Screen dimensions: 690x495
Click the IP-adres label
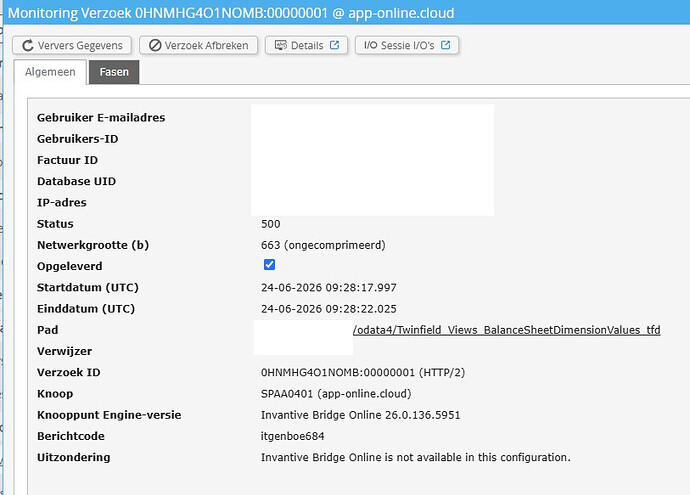(x=62, y=202)
